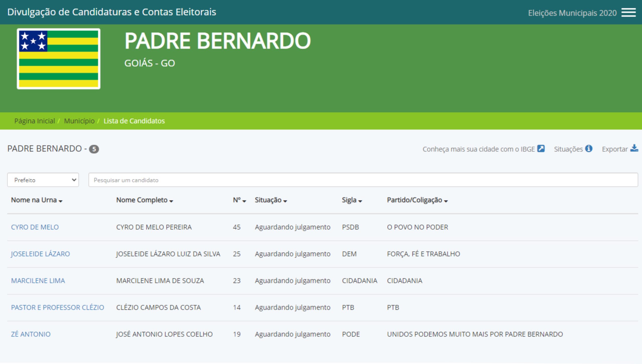Click Aguardando julgamento in Zé Antonio's row
This screenshot has height=364, width=642.
tap(293, 334)
